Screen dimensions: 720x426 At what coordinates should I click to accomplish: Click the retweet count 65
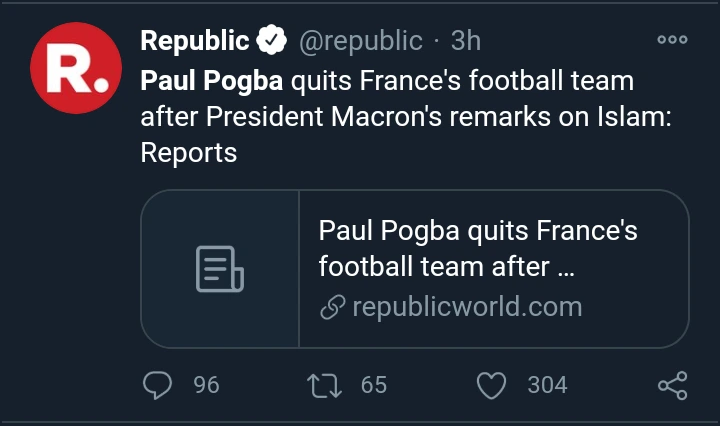374,385
